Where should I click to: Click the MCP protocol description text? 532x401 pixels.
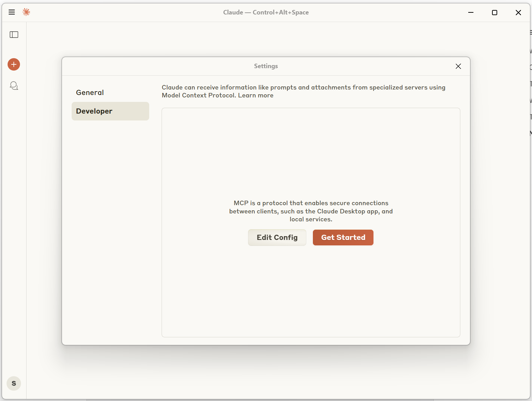(x=311, y=211)
